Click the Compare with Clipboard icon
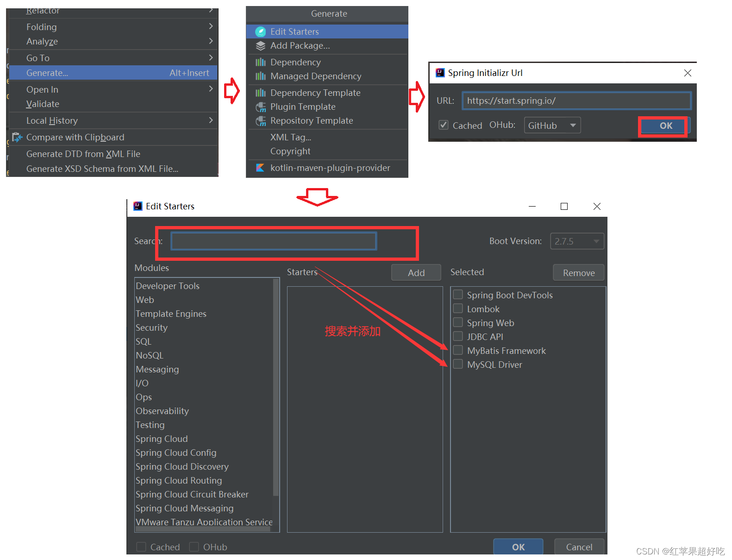732x560 pixels. pos(17,137)
